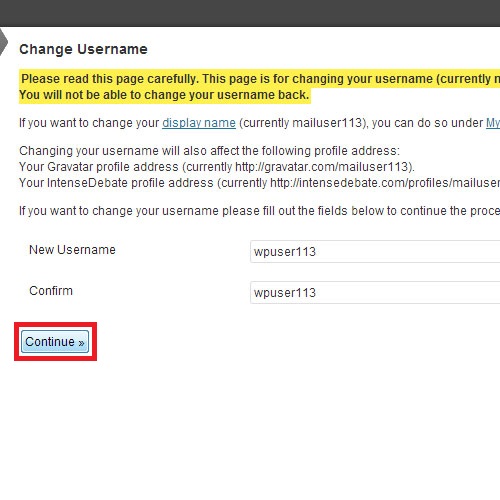Click the Change Username heading
The image size is (500, 500).
tap(83, 49)
